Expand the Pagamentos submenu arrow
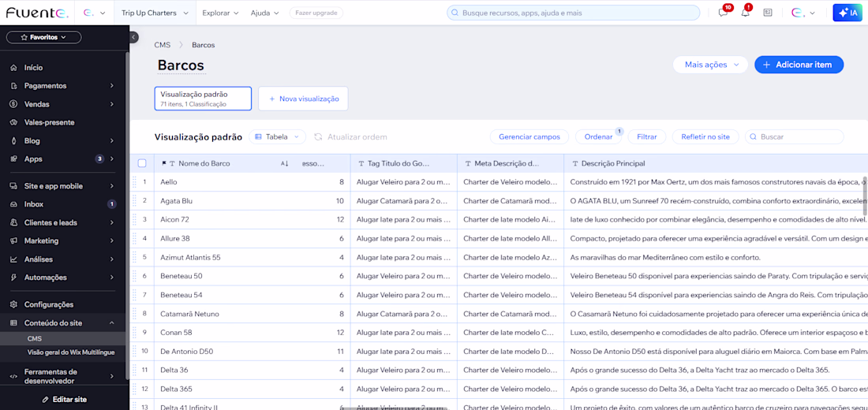868x410 pixels. click(112, 86)
